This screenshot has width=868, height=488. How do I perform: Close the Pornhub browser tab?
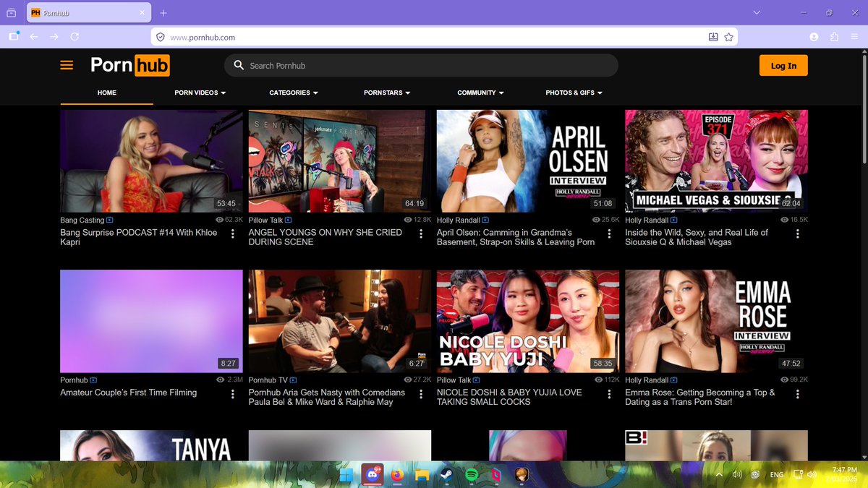coord(142,13)
